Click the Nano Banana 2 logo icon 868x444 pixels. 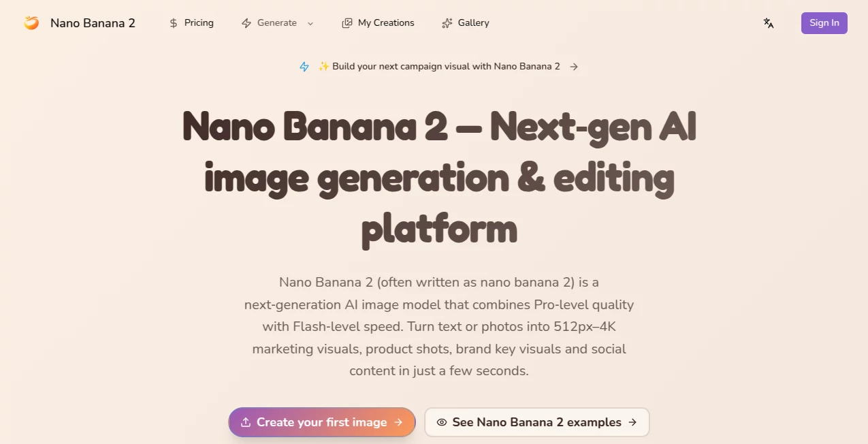[31, 22]
